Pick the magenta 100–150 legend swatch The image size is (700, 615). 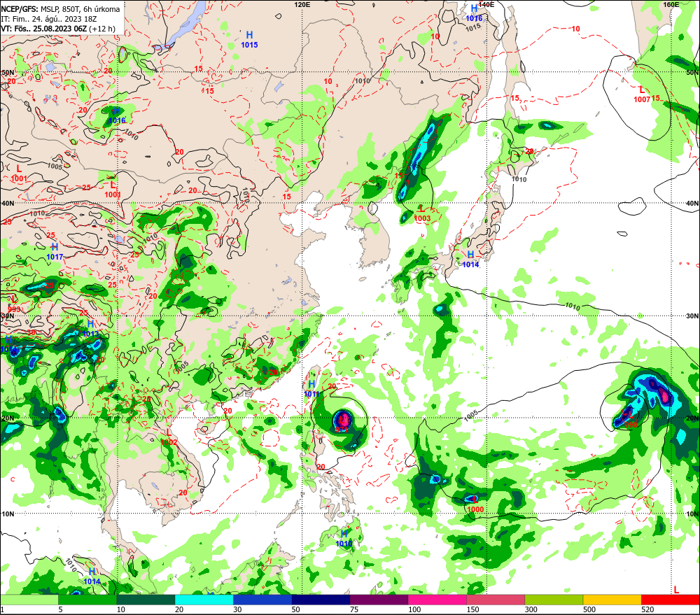click(x=437, y=600)
